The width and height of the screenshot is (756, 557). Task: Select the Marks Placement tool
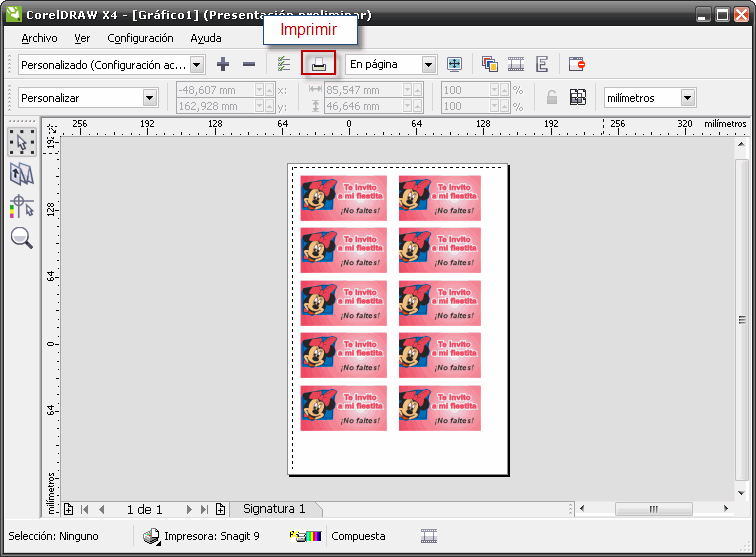22,206
